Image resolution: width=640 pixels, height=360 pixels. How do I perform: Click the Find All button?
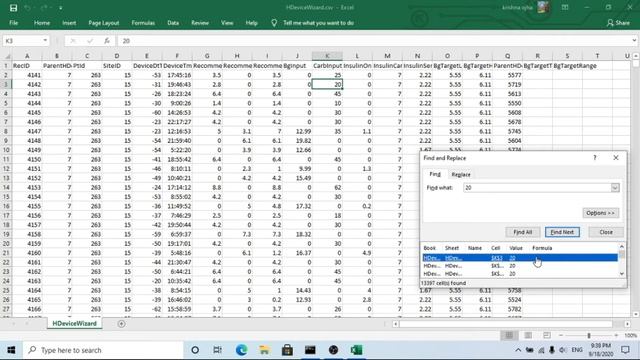click(x=522, y=232)
